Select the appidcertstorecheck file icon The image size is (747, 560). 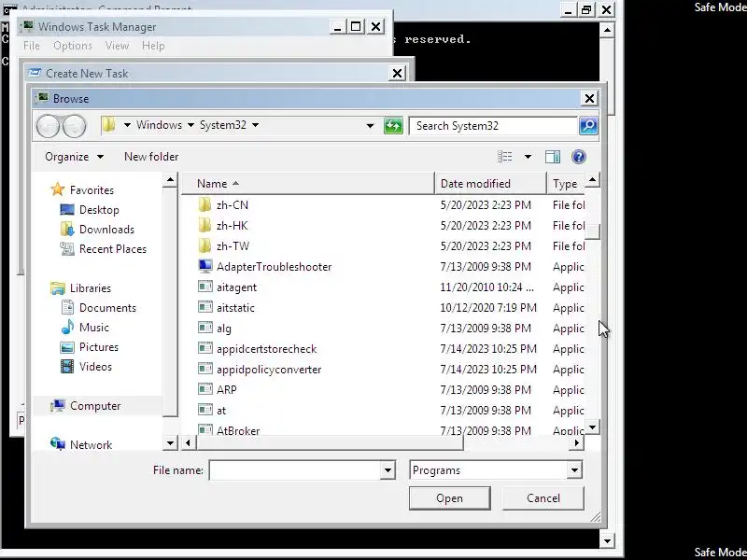coord(205,348)
